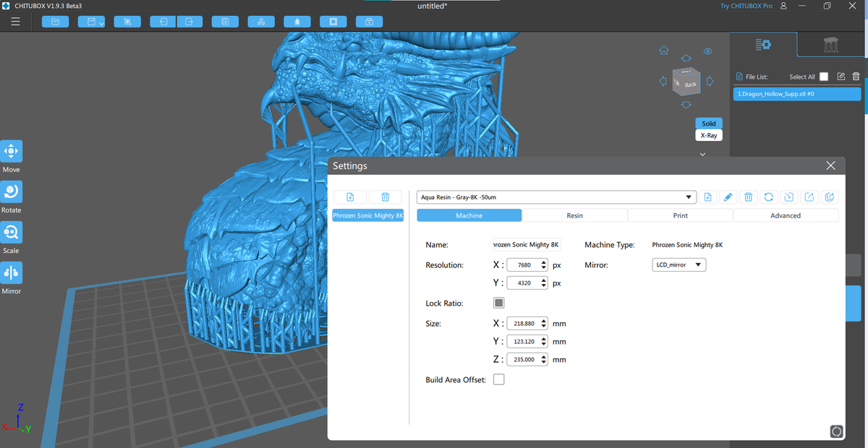Viewport: 868px width, 448px height.
Task: Click the Size Y value field
Action: click(524, 342)
